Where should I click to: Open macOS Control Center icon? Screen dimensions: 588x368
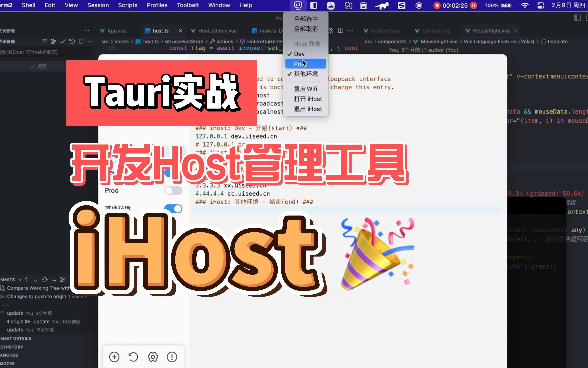pyautogui.click(x=541, y=5)
